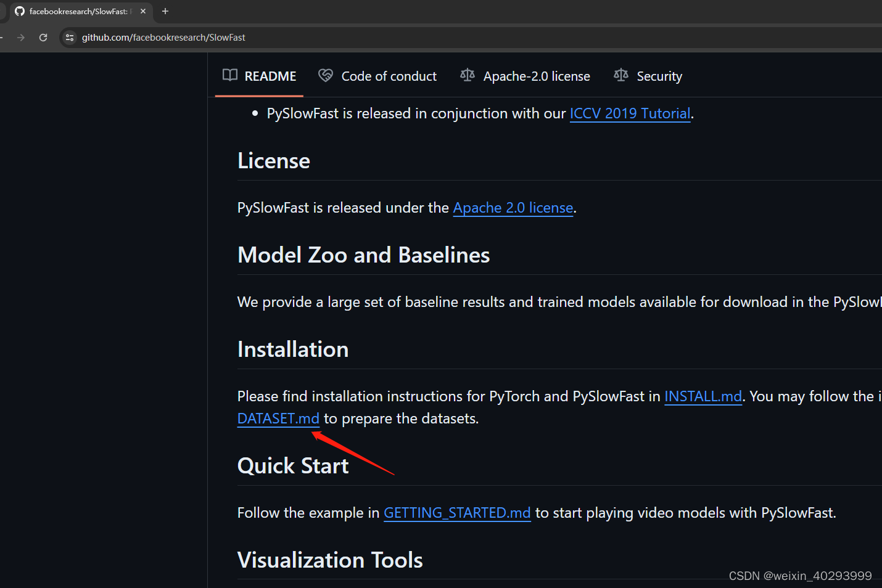Focus the github.com address bar URL
Image resolution: width=882 pixels, height=588 pixels.
pos(163,38)
